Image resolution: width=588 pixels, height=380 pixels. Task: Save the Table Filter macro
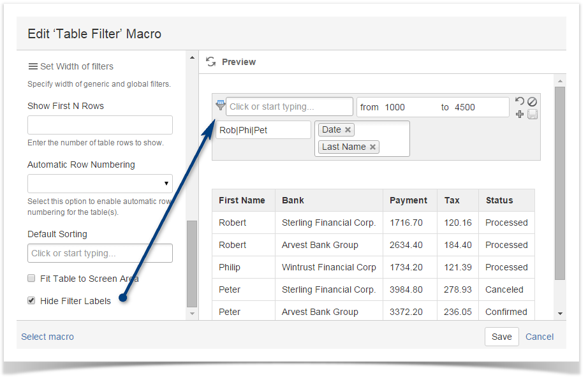501,336
